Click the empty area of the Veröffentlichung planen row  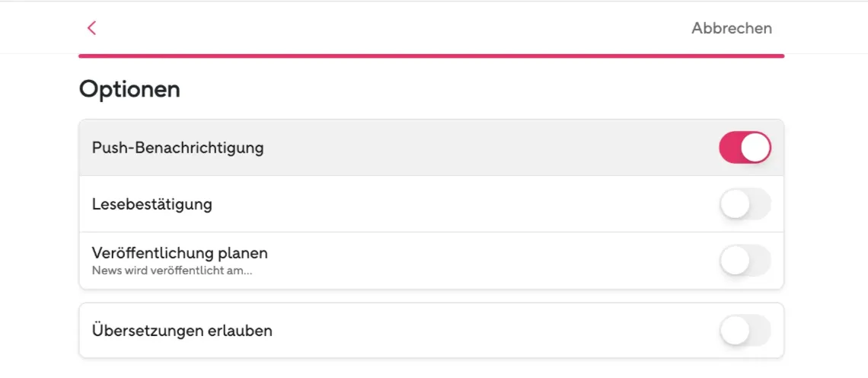point(493,261)
